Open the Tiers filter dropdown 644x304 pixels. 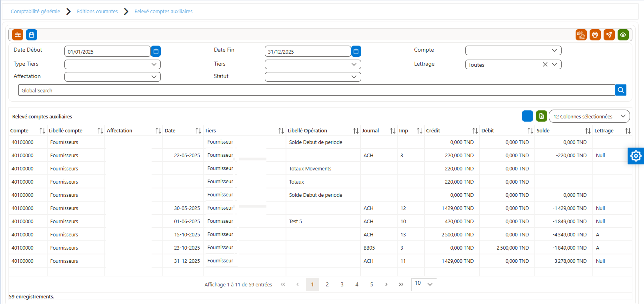tap(313, 64)
